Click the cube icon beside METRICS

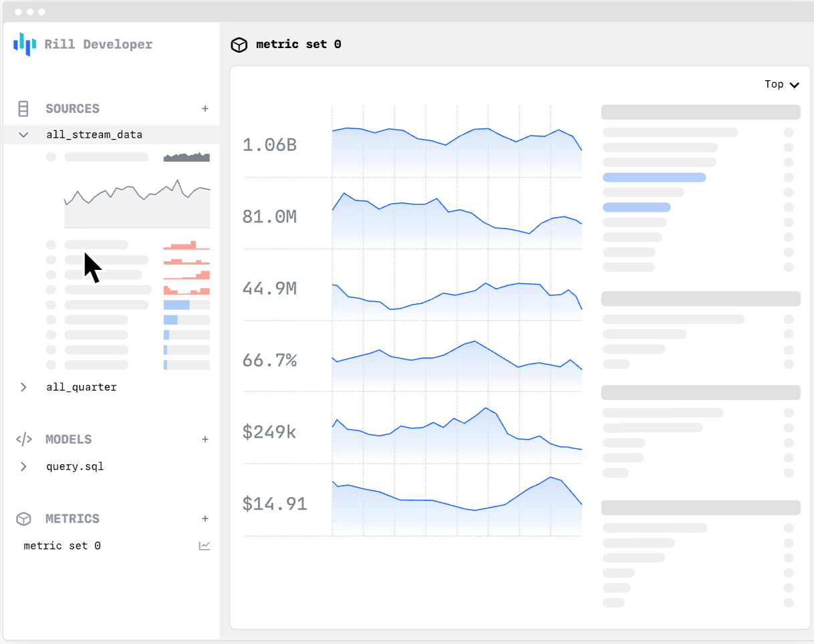coord(24,518)
